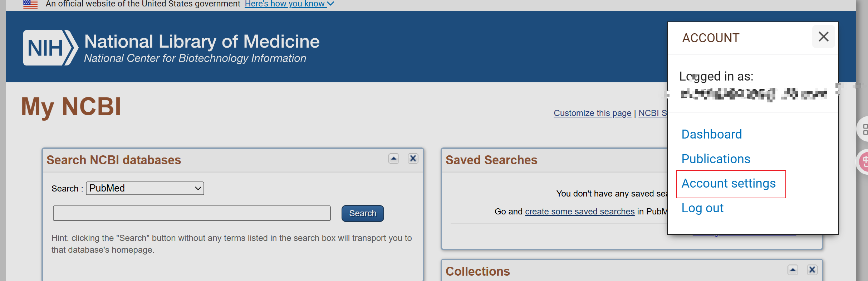Open the PubMed database dropdown

pyautogui.click(x=145, y=188)
